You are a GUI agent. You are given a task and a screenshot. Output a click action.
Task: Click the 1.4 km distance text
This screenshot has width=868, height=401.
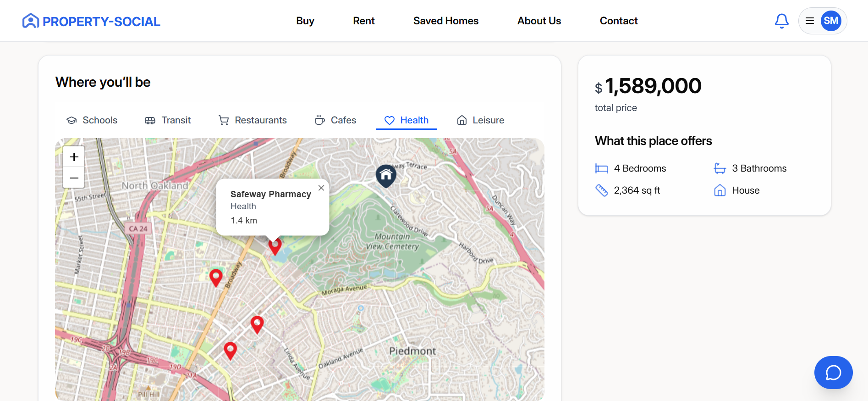(x=244, y=221)
